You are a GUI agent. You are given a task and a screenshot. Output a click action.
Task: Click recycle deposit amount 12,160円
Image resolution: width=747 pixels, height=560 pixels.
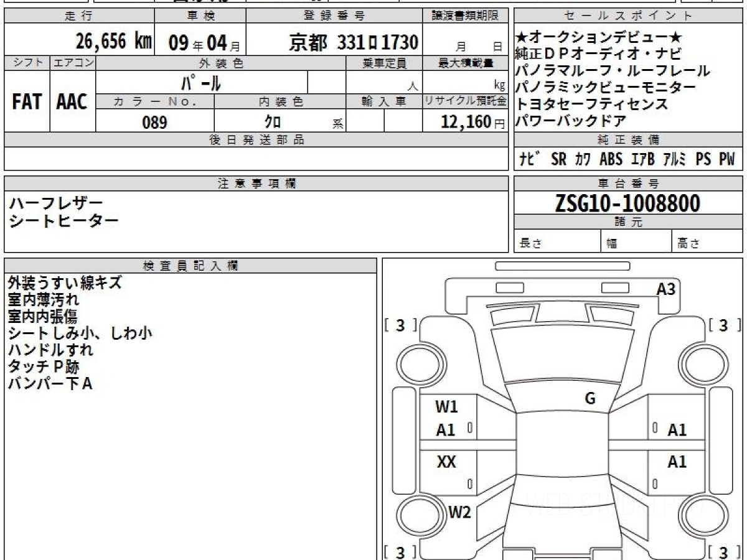[474, 122]
